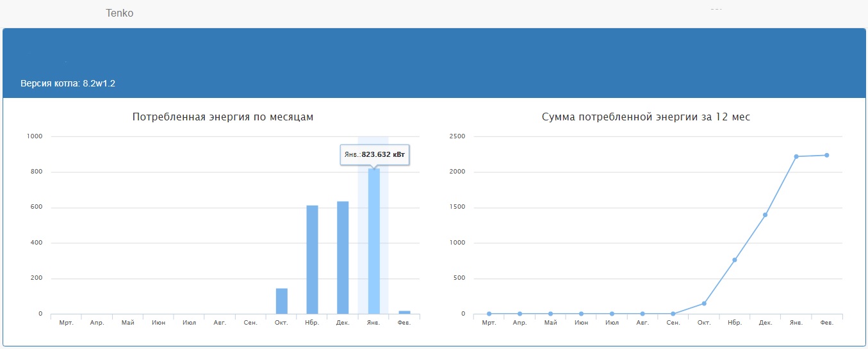
Task: Click the 500 value on line chart axis
Action: 459,279
